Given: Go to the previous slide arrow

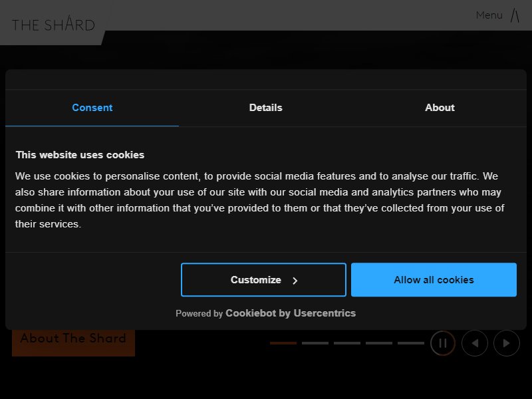Looking at the screenshot, I should tap(475, 343).
